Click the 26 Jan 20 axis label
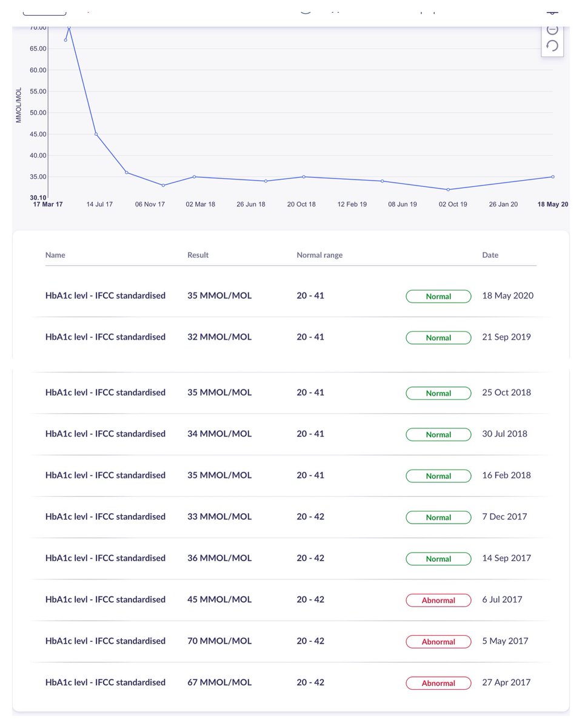 tap(503, 204)
